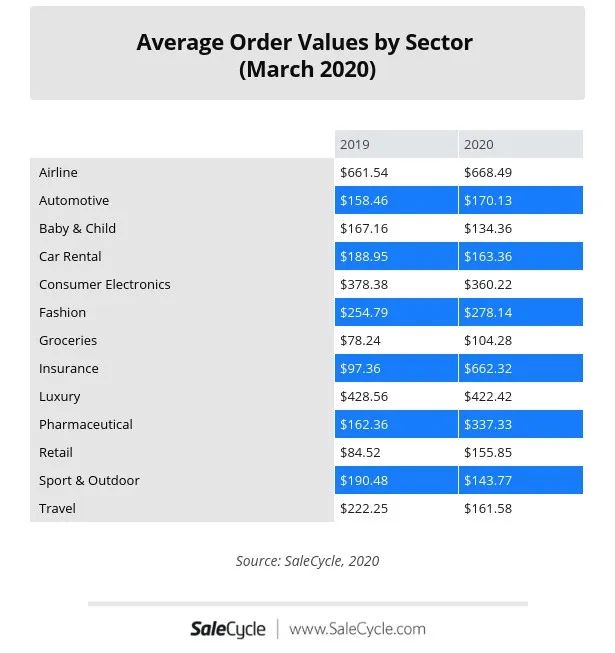615x653 pixels.
Task: Click the Insurance 2020 value $662.32
Action: (x=487, y=369)
